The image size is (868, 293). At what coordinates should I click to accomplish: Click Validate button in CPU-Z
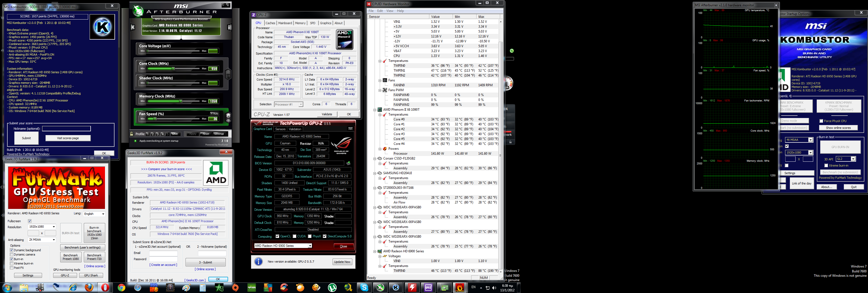click(327, 114)
